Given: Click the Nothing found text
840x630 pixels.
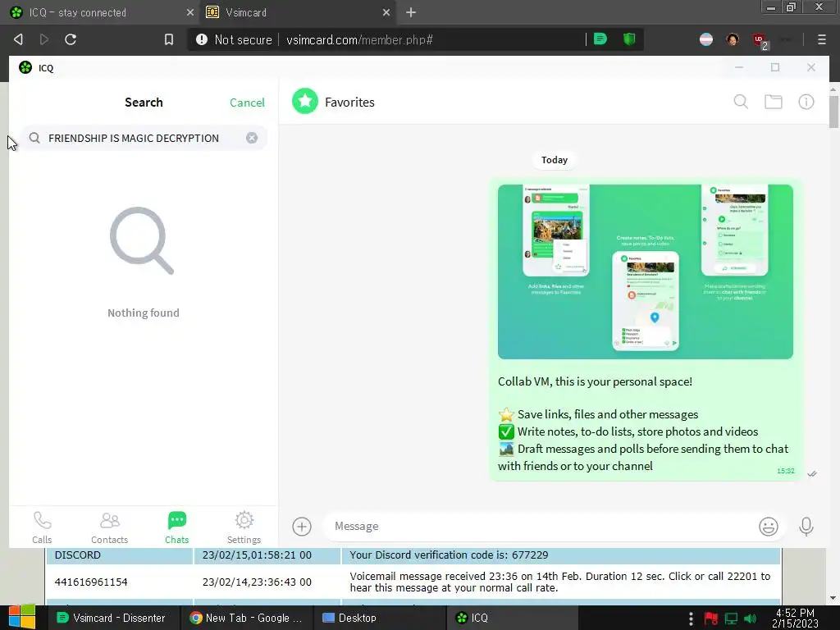Looking at the screenshot, I should point(143,313).
